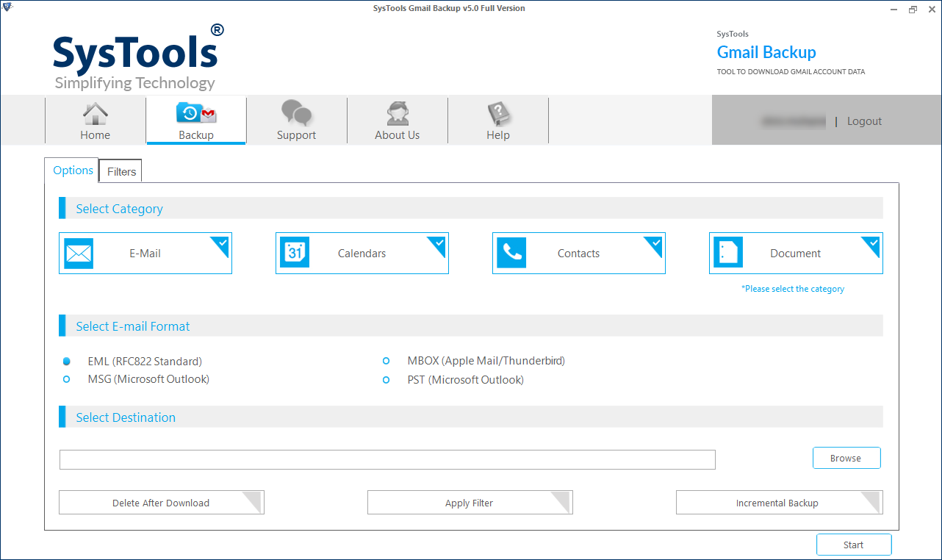Viewport: 942px width, 560px height.
Task: Click the Select E-mail Format heading
Action: pyautogui.click(x=133, y=326)
